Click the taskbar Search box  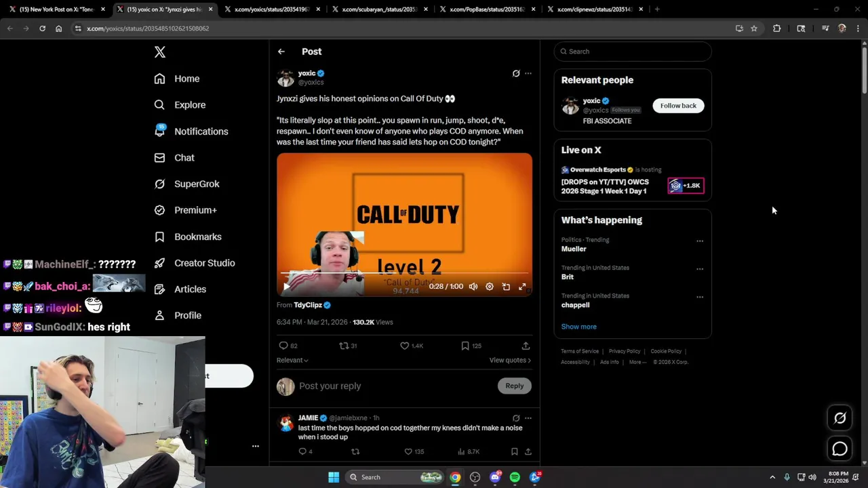(396, 477)
